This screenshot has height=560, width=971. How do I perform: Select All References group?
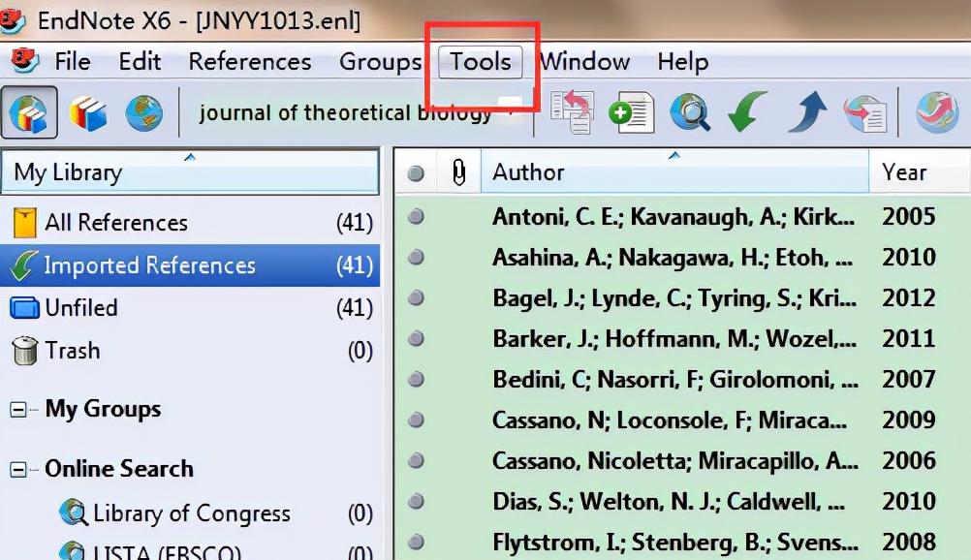190,223
